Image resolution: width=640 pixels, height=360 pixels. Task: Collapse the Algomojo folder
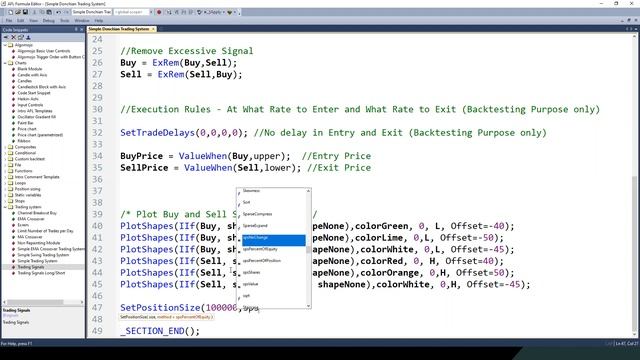tap(5, 45)
